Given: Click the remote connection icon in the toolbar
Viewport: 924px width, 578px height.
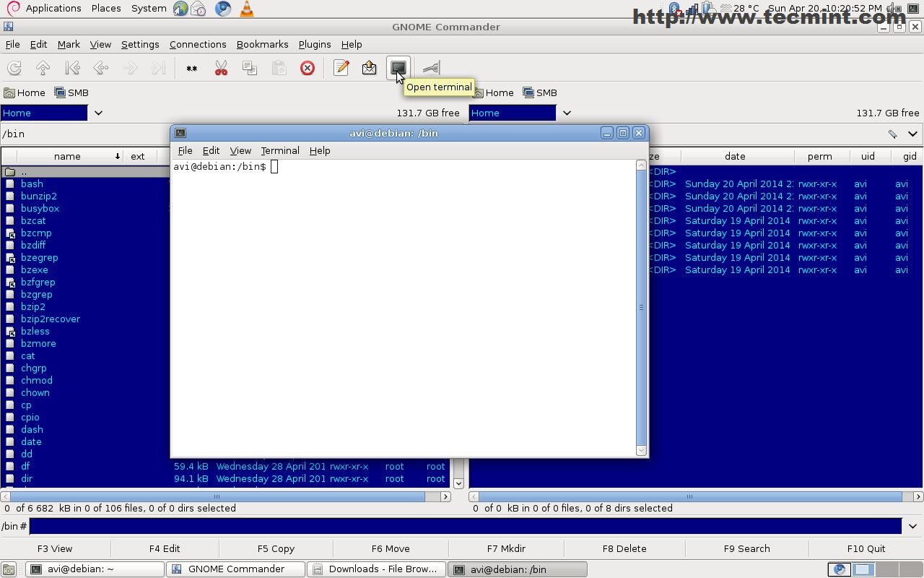Looking at the screenshot, I should tap(431, 68).
